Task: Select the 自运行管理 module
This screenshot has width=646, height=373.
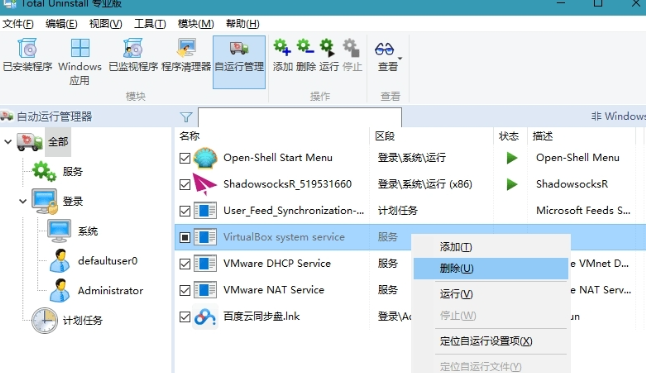Action: [x=239, y=62]
